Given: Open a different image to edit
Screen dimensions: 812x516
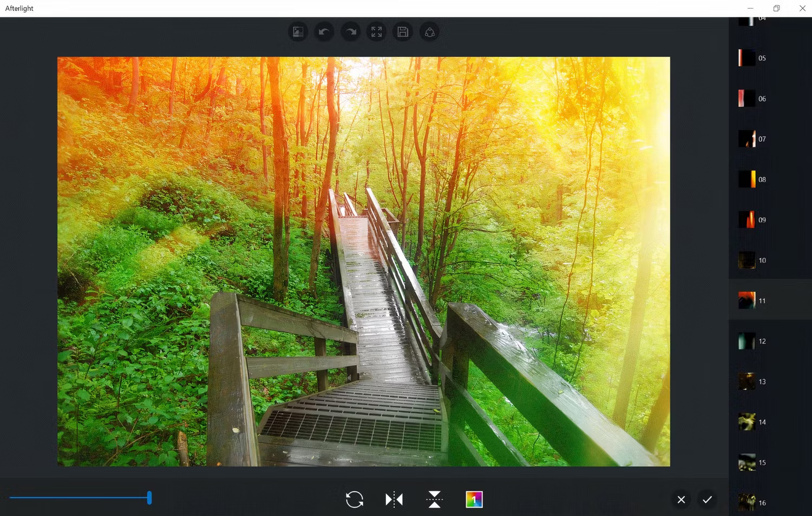Looking at the screenshot, I should (x=297, y=31).
